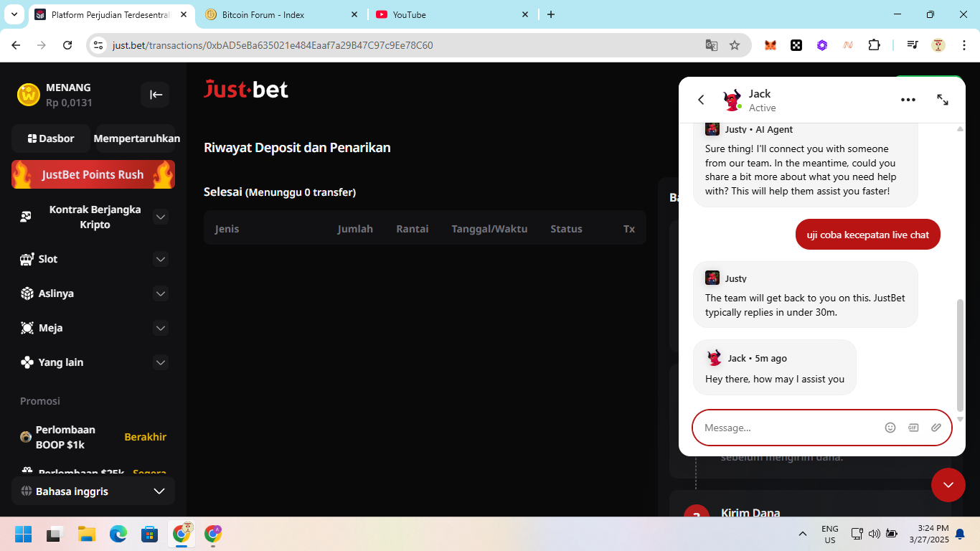Show hidden system tray icons
The height and width of the screenshot is (551, 980).
[802, 534]
